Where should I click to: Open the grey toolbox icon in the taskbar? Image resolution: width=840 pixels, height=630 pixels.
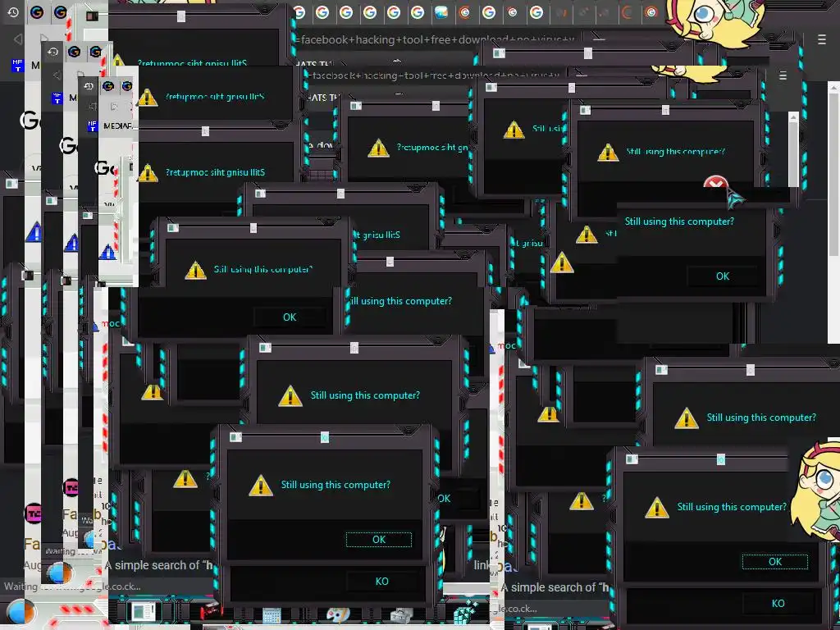[400, 615]
